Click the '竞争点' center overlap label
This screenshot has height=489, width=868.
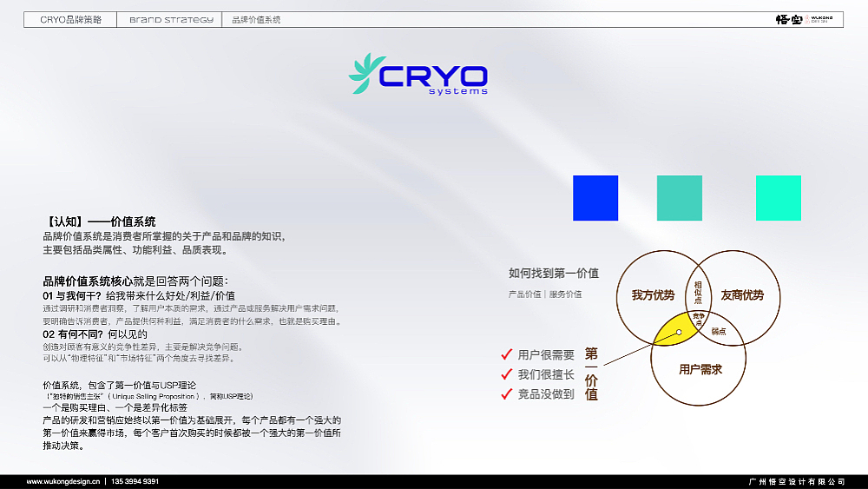click(699, 319)
